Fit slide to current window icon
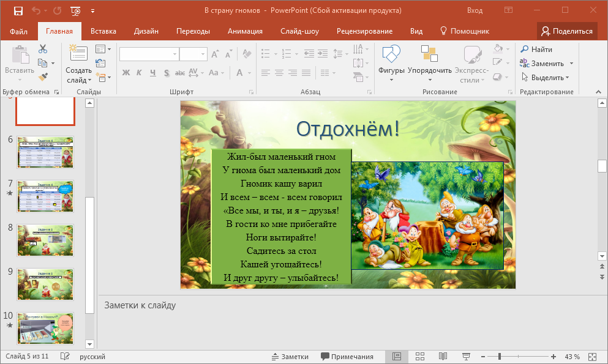Viewport: 608px width, 364px height. 593,357
